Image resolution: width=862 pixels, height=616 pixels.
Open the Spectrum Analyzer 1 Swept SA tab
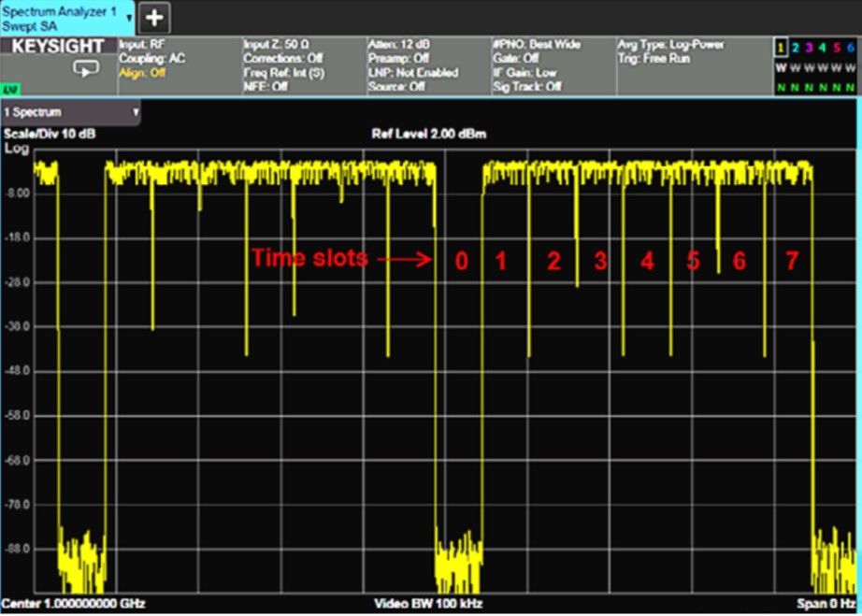[58, 17]
